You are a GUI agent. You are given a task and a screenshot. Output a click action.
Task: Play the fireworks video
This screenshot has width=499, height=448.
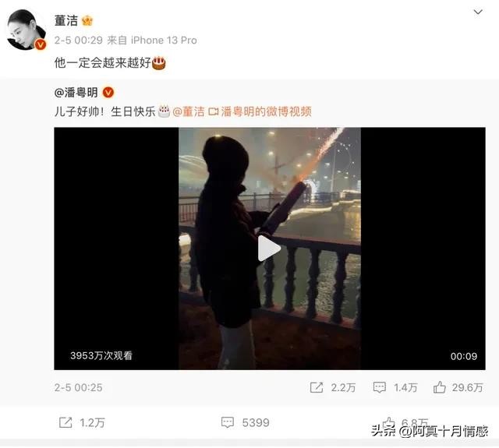(269, 249)
